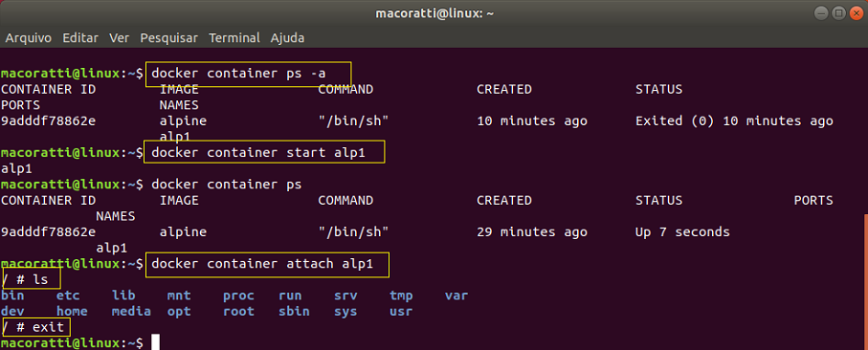This screenshot has width=868, height=350.
Task: Minimize the terminal window
Action: coord(822,13)
